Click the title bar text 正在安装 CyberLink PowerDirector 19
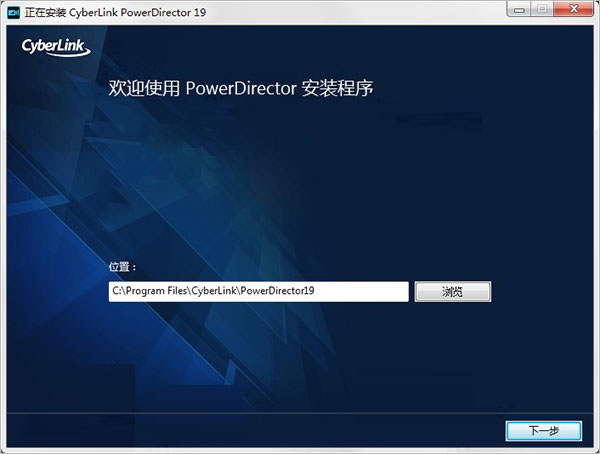 [x=115, y=13]
